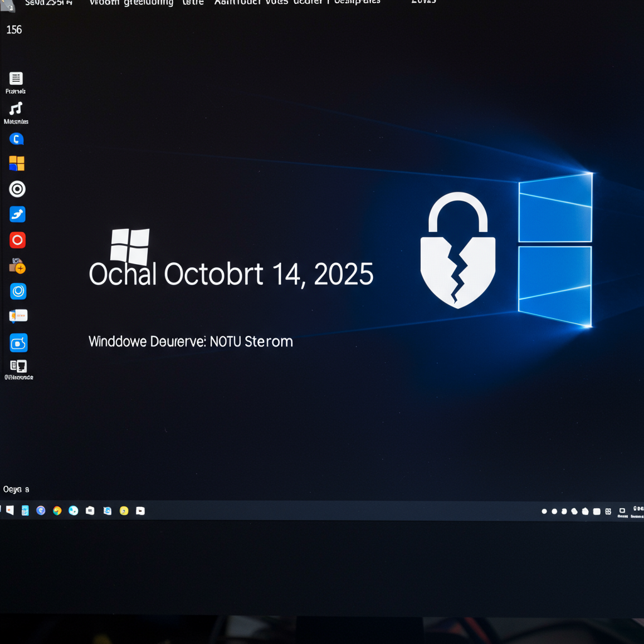Click the white Windows logo above date
The height and width of the screenshot is (644, 644).
click(x=130, y=247)
